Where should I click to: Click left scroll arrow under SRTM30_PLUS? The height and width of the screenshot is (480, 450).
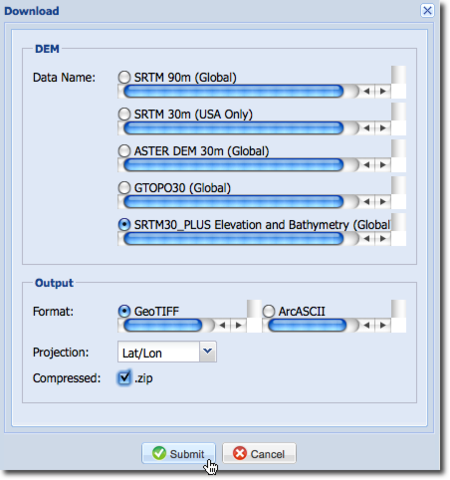coord(367,238)
